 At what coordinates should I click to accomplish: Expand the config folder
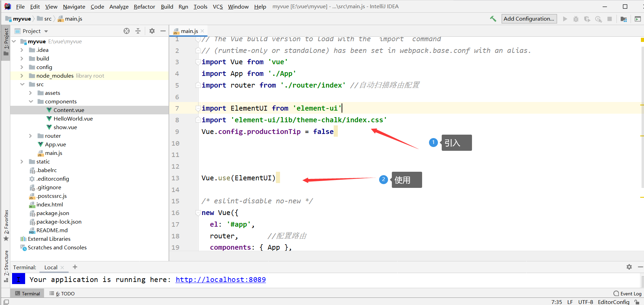point(22,67)
